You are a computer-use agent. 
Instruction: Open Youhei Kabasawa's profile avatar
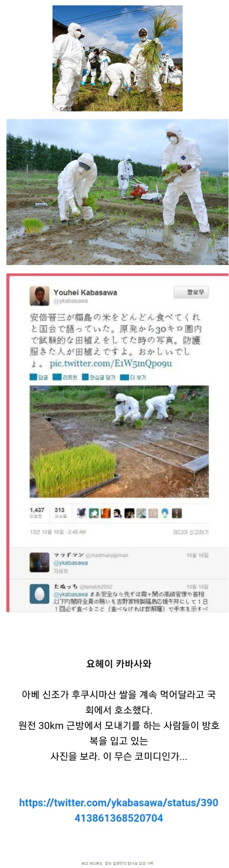[39, 296]
